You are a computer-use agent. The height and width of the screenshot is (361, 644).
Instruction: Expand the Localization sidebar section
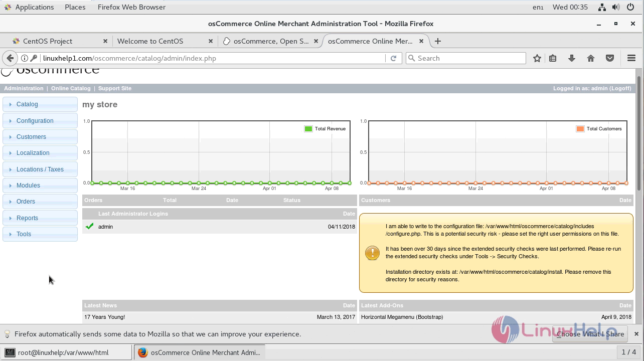[40, 153]
